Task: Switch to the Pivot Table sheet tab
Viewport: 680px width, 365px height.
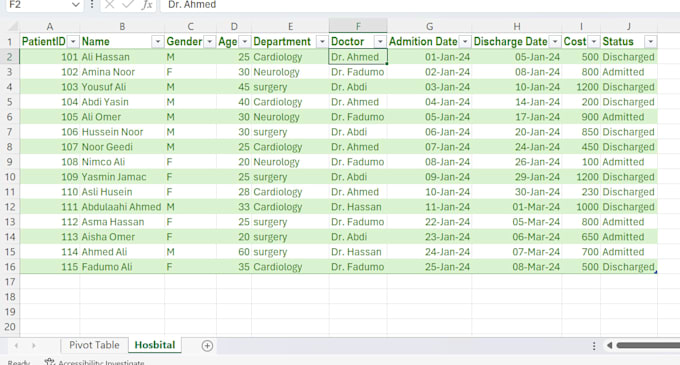Action: click(x=94, y=345)
